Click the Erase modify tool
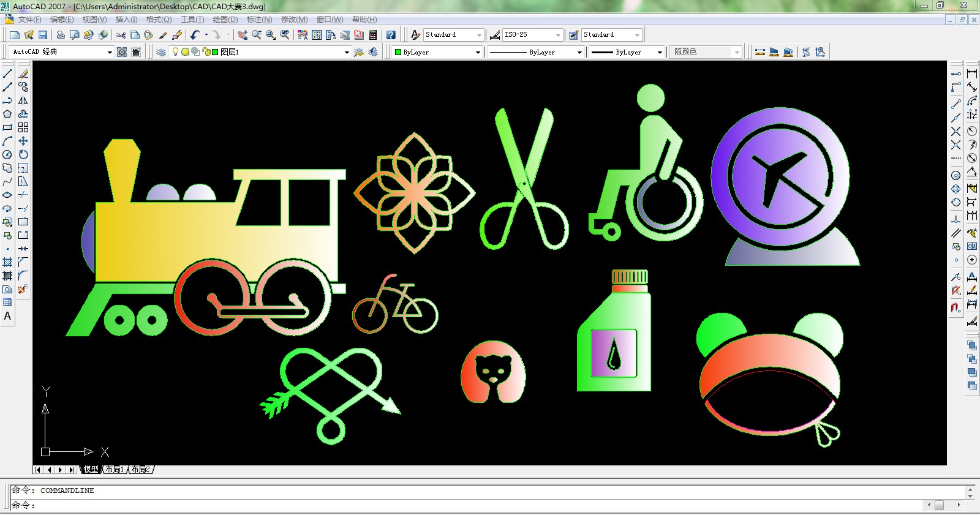980x515 pixels. click(23, 73)
